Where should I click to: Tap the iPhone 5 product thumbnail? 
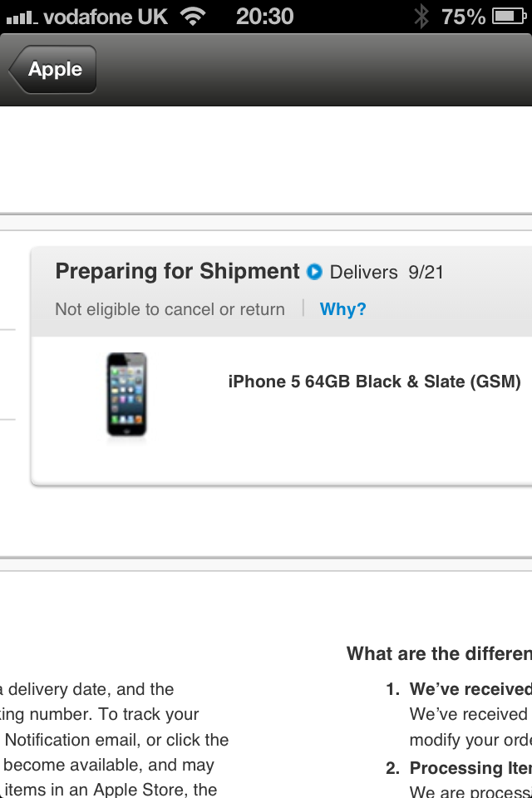(x=126, y=395)
